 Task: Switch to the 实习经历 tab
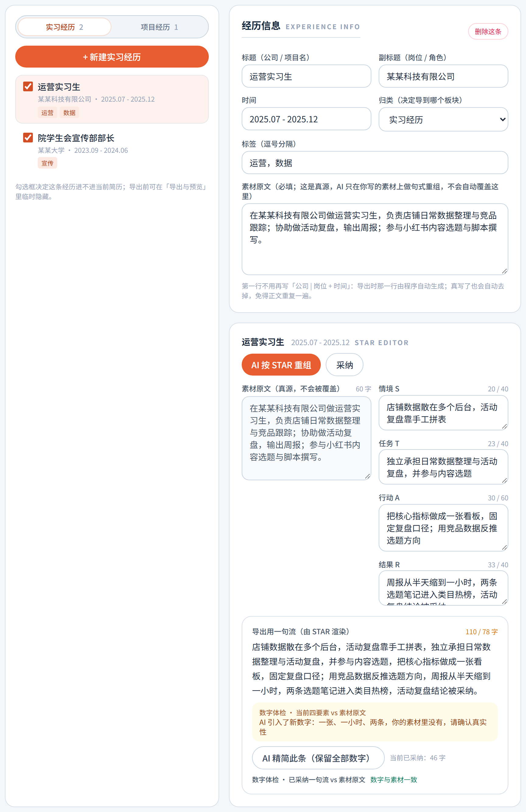pos(65,27)
